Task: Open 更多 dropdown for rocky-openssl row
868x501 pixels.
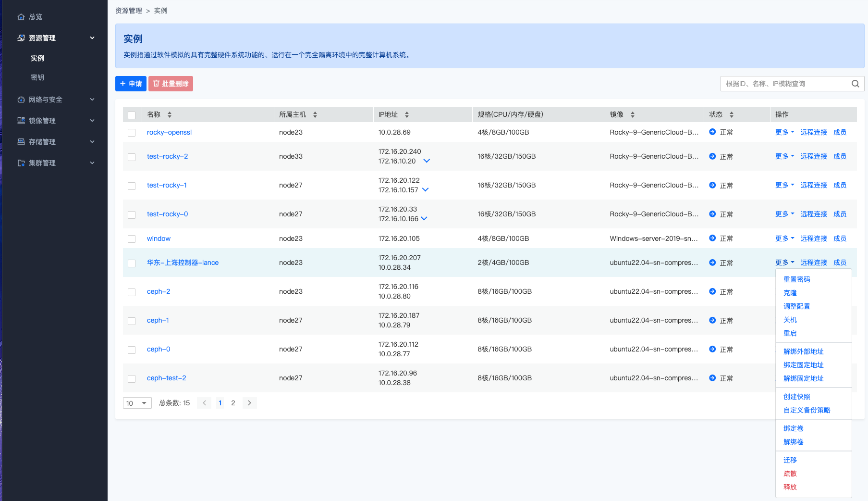Action: (784, 132)
